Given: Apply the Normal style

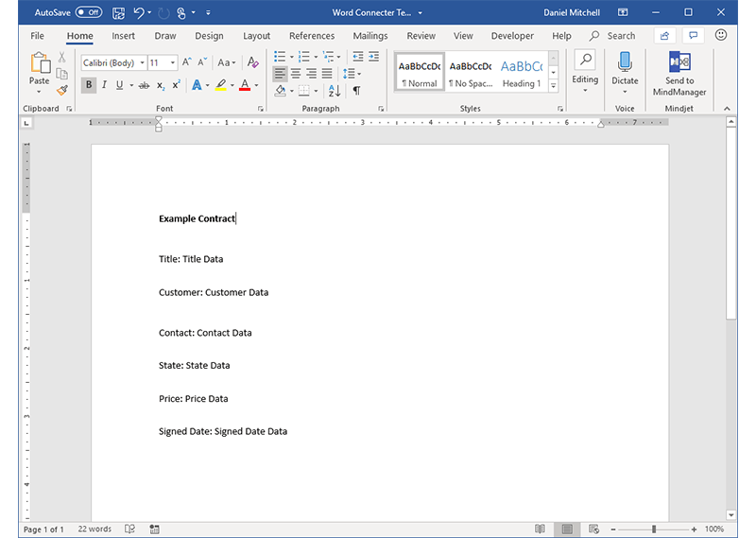Looking at the screenshot, I should (420, 73).
